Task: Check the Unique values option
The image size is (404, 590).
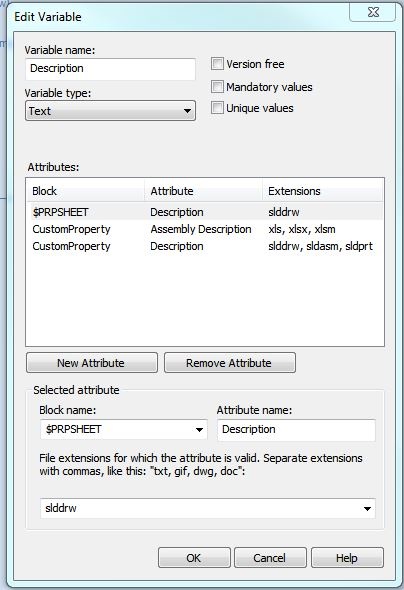Action: click(x=217, y=108)
